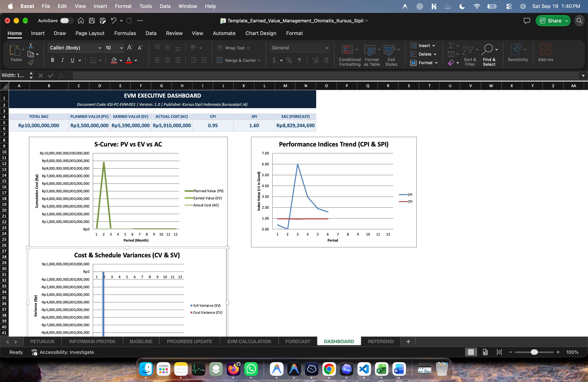This screenshot has width=588, height=382.
Task: Click the formula bar input field
Action: (x=326, y=76)
